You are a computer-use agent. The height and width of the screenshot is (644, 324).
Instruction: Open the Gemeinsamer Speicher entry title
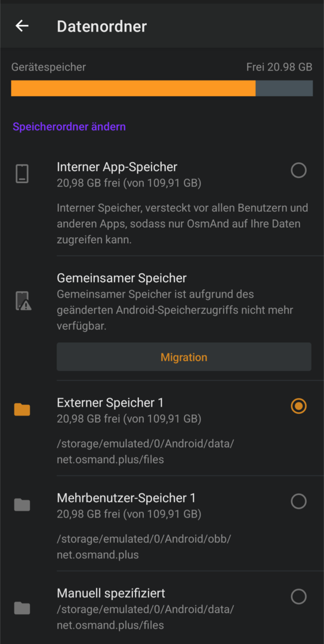click(x=122, y=278)
